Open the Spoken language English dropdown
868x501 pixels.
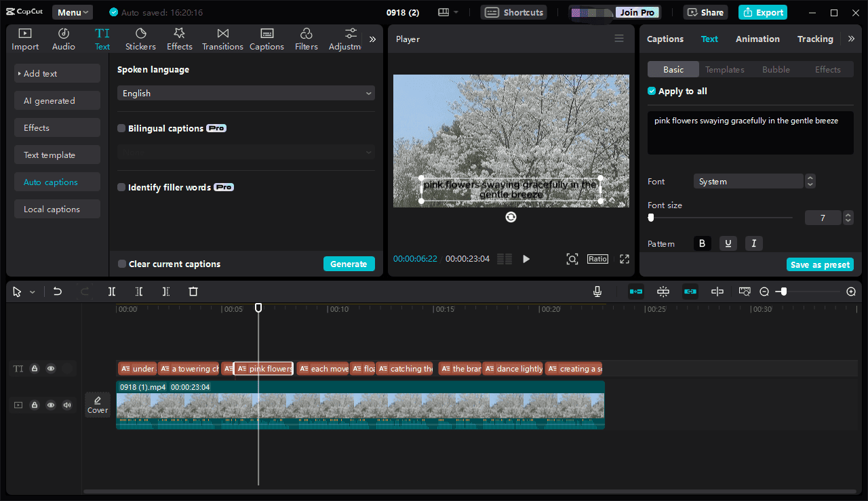click(x=245, y=93)
